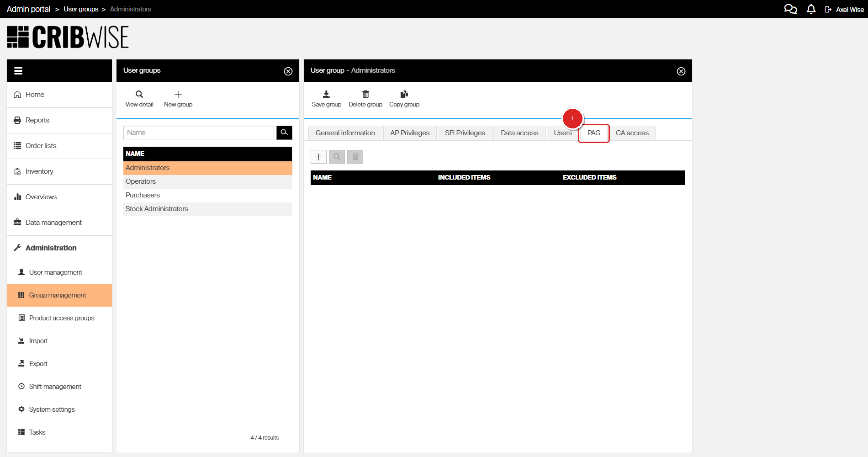This screenshot has height=457, width=868.
Task: Click the Delete group trash icon
Action: click(365, 95)
